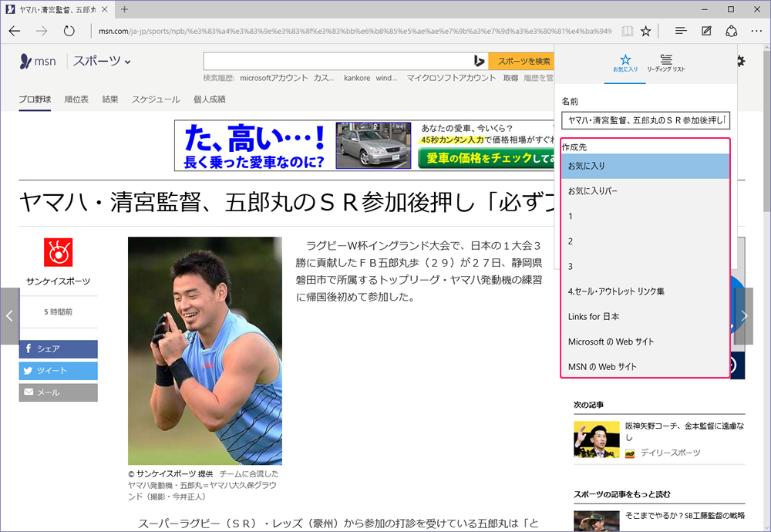This screenshot has height=532, width=771.
Task: Click the デイリースポーツ source label
Action: click(x=670, y=453)
